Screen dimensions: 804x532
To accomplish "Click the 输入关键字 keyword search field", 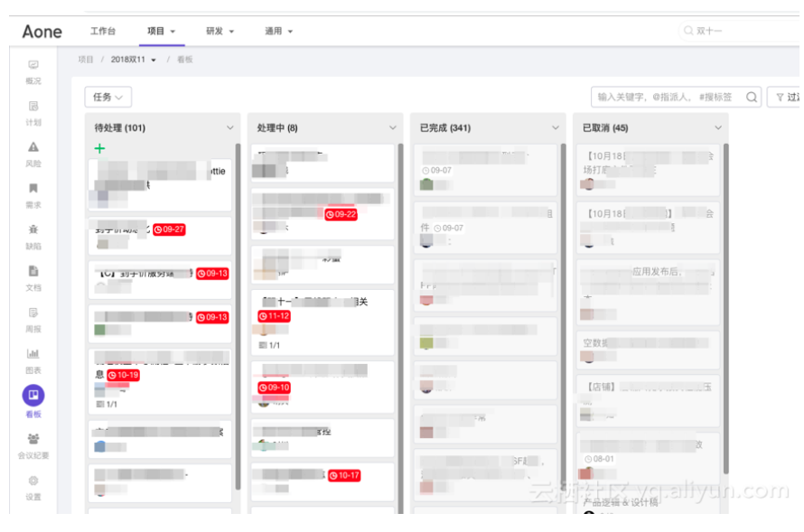I will coord(676,97).
